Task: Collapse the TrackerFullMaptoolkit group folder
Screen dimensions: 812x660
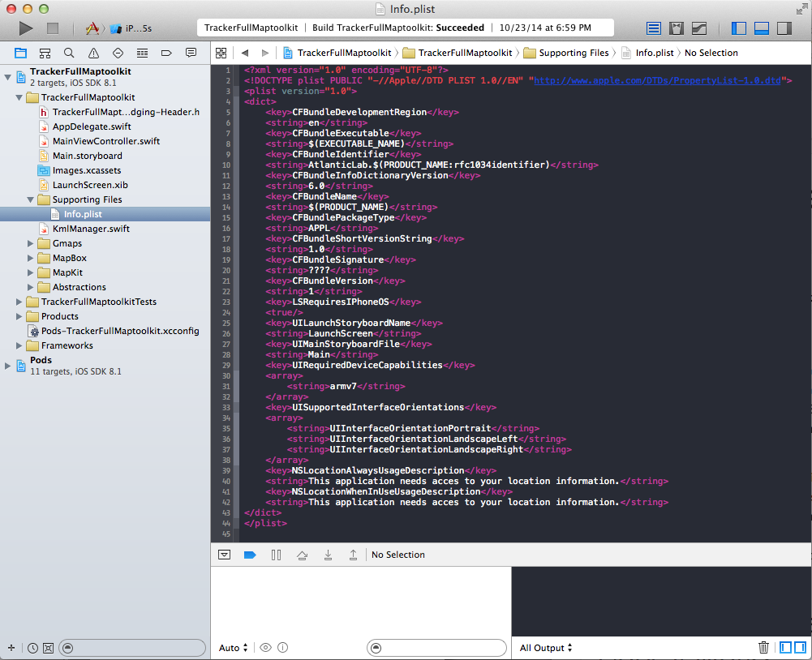Action: (x=19, y=97)
